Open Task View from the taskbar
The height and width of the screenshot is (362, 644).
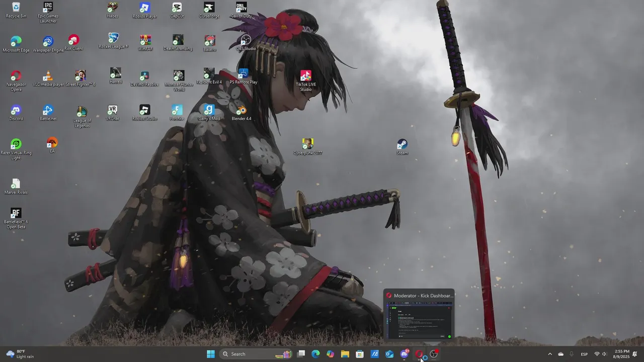click(x=301, y=354)
